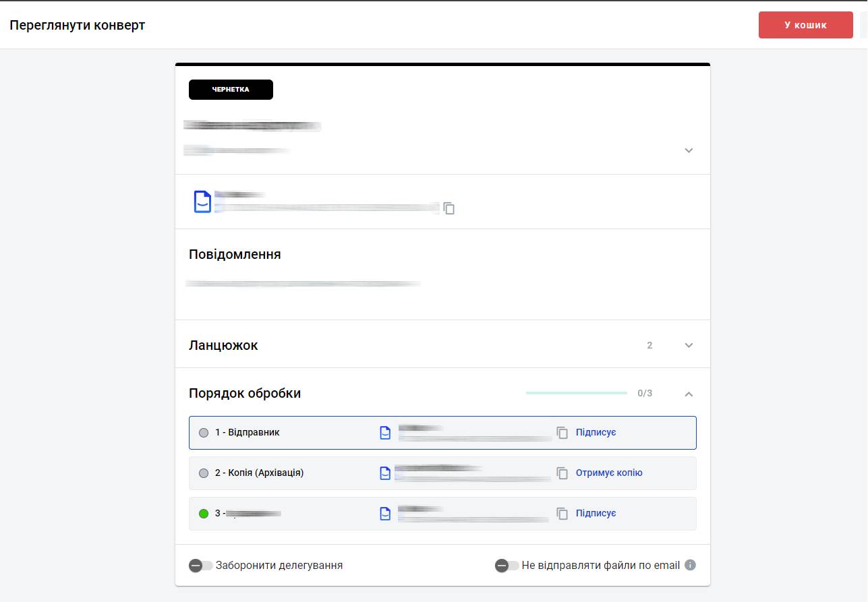Click the copy icon in the "2 - Копія (Архівація)" row
This screenshot has width=868, height=602.
(x=562, y=473)
